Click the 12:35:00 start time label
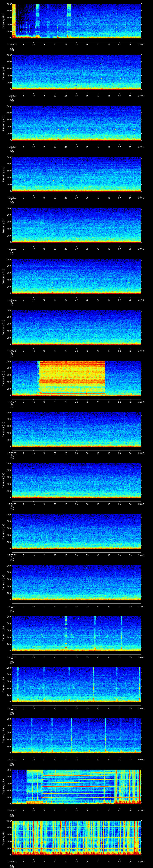153x868 pixels. coord(12,555)
